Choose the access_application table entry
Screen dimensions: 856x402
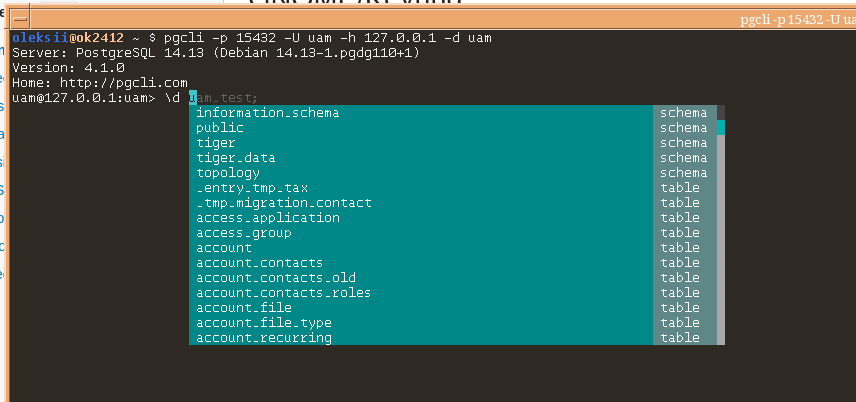tap(268, 218)
